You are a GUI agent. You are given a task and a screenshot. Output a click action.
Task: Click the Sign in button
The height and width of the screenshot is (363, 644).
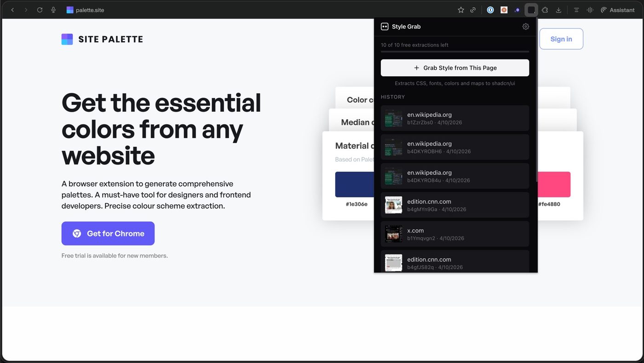coord(561,39)
